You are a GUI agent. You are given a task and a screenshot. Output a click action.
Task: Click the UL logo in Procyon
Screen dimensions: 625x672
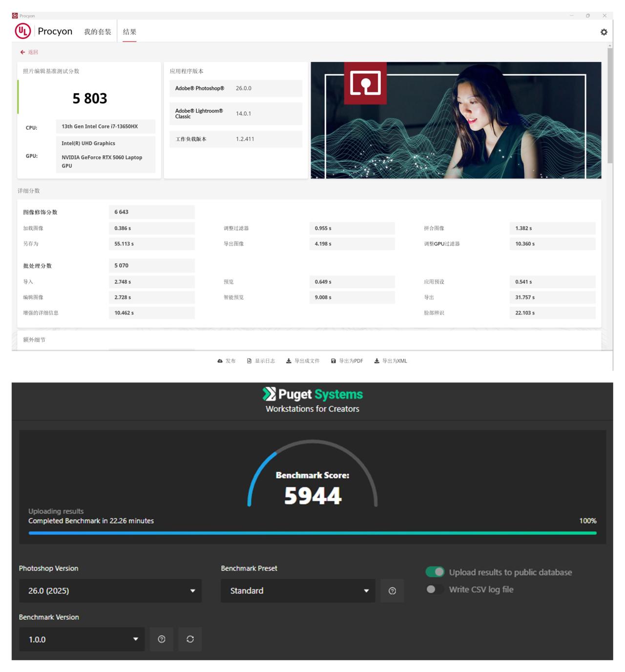click(22, 31)
